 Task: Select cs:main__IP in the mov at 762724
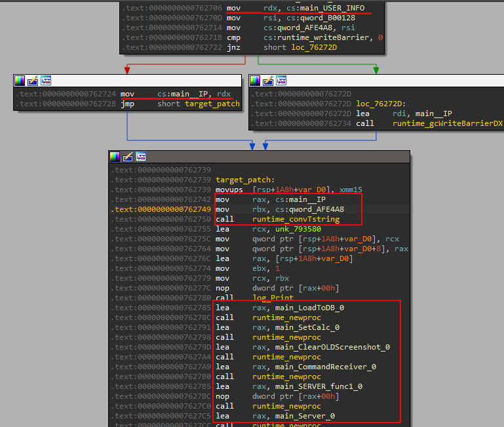pos(182,94)
